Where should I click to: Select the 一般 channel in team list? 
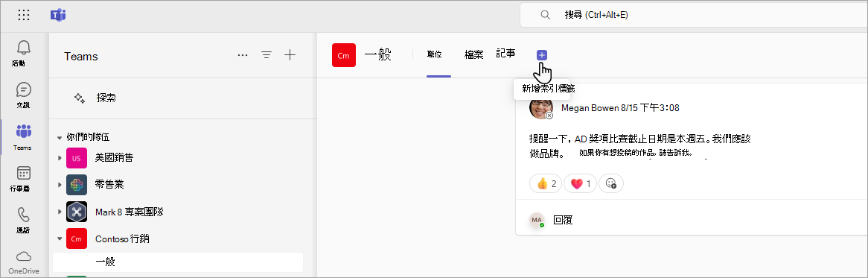tap(178, 262)
